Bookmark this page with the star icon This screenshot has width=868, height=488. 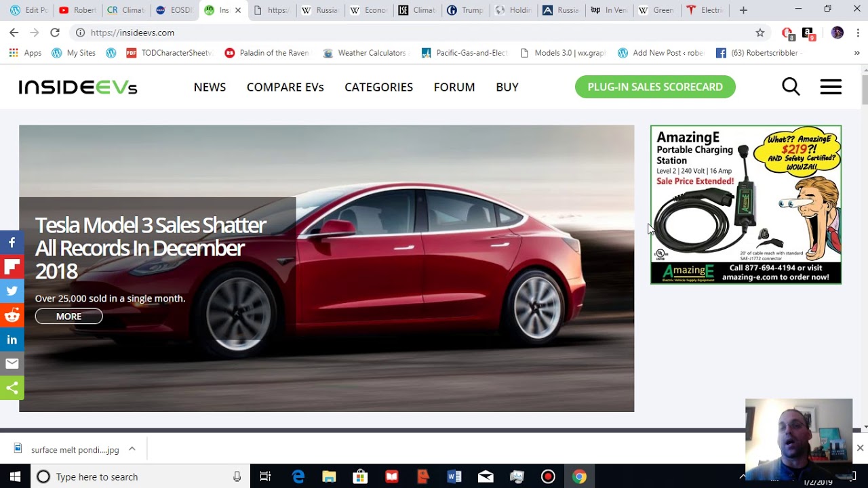(x=760, y=33)
